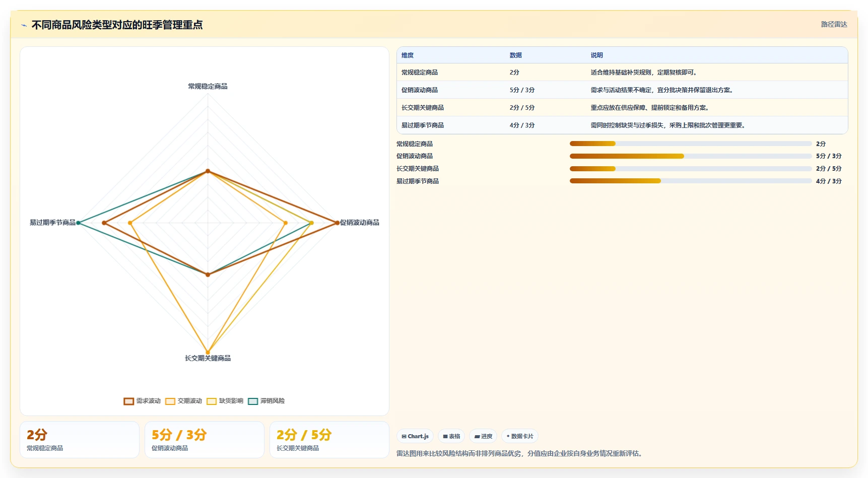
Task: Click the 进度 tag pill
Action: pos(483,436)
